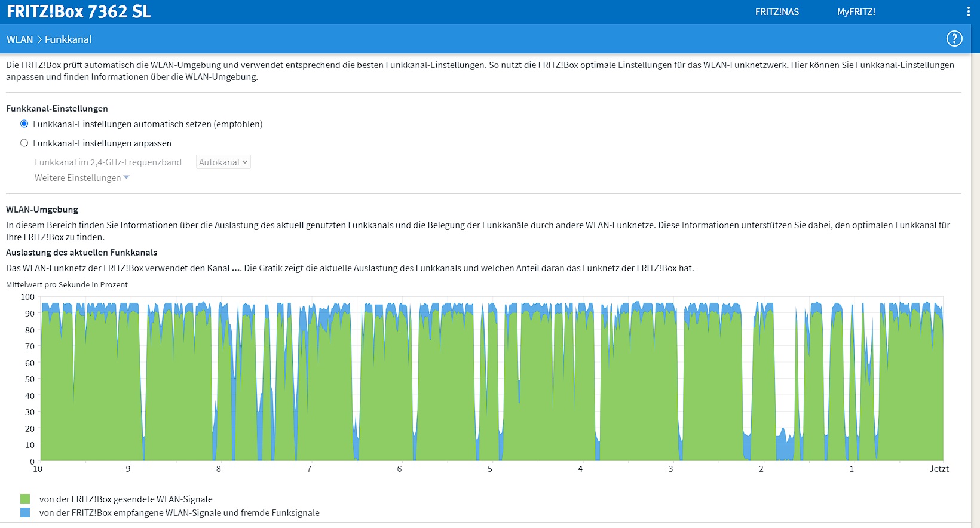This screenshot has width=980, height=528.
Task: Click 'Funkkanal-Einstellungen' section heading
Action: point(57,109)
